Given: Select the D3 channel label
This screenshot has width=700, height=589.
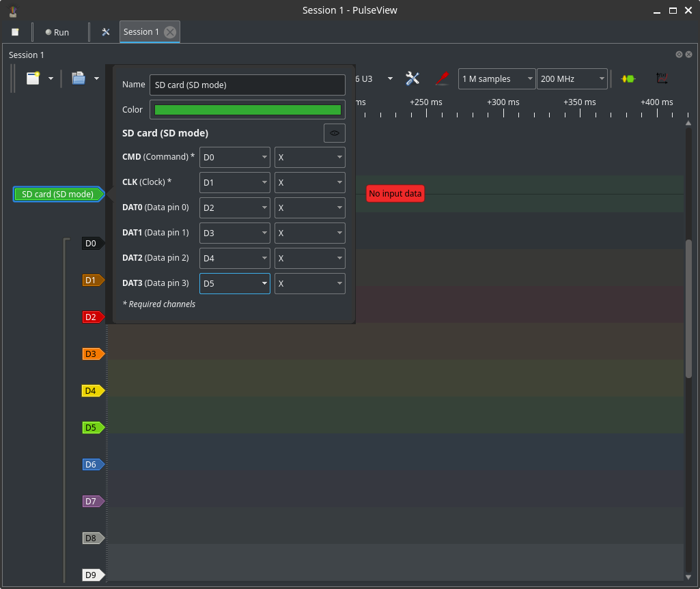Looking at the screenshot, I should tap(92, 354).
